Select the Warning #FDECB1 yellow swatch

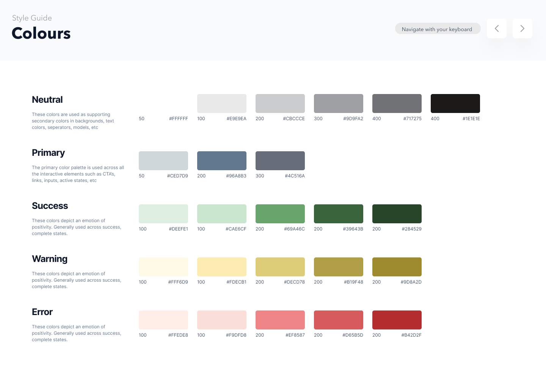pos(221,267)
